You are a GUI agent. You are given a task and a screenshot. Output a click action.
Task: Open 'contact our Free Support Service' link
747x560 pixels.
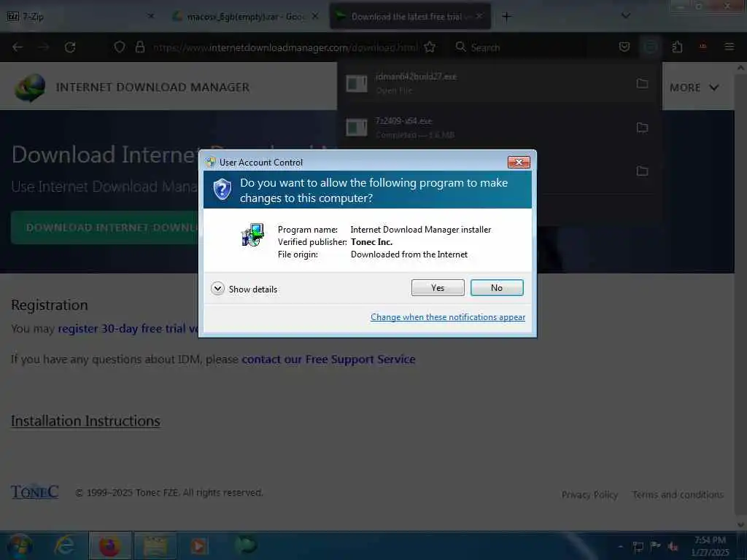[x=328, y=359]
